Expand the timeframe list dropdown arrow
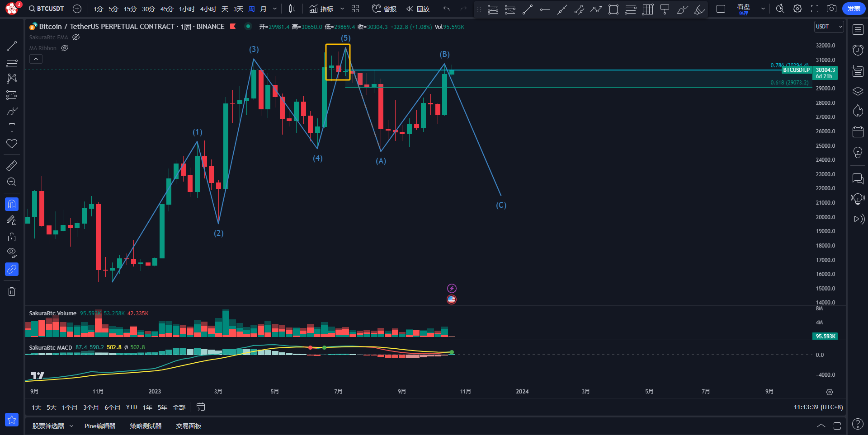 click(275, 9)
